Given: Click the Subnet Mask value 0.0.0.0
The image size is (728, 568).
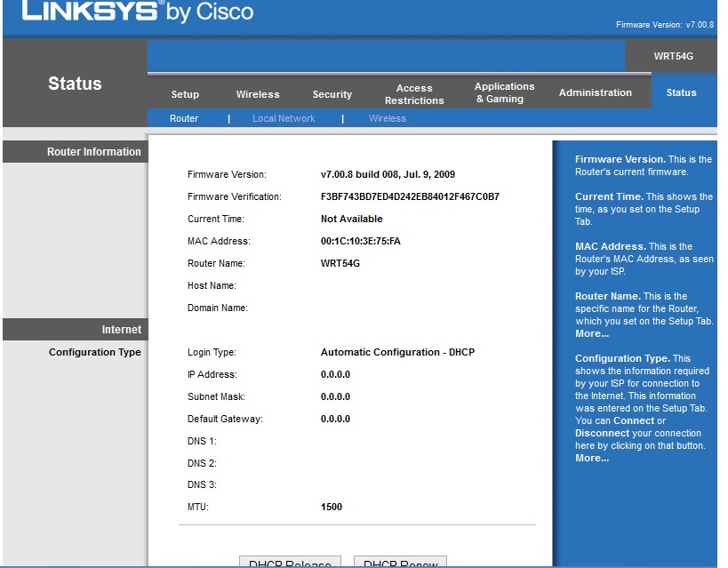Looking at the screenshot, I should [x=335, y=396].
